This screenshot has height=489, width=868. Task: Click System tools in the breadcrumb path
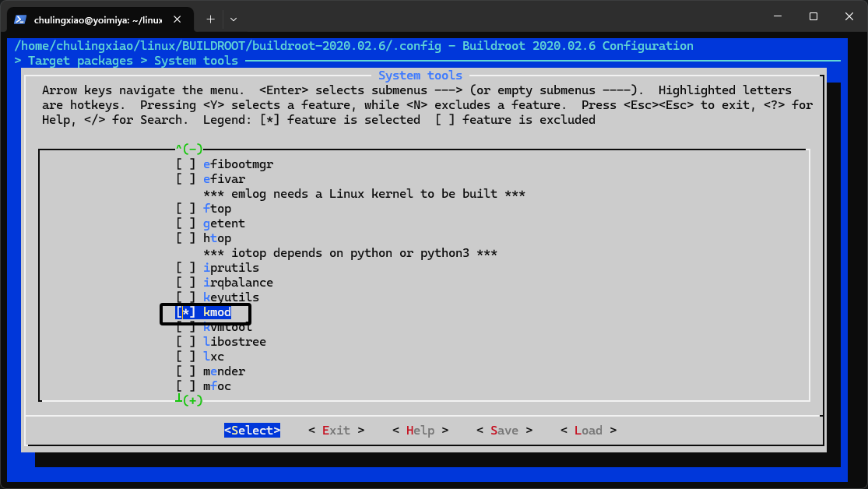point(196,61)
